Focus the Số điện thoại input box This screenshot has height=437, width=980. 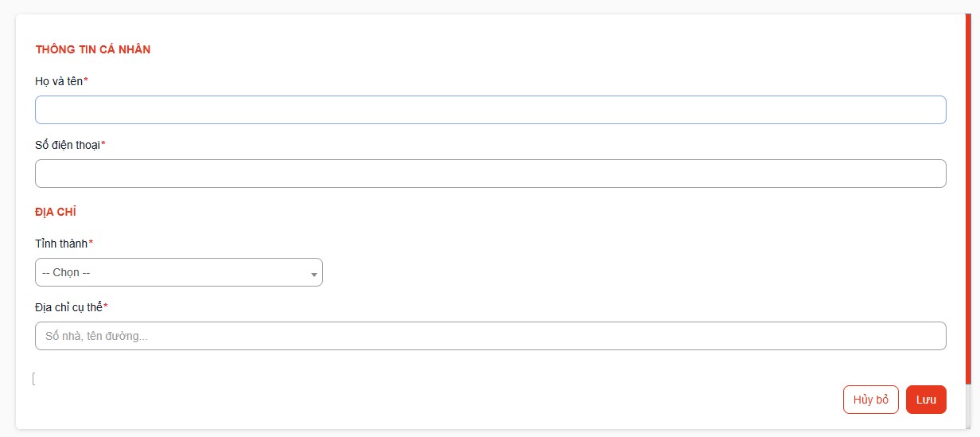click(490, 174)
